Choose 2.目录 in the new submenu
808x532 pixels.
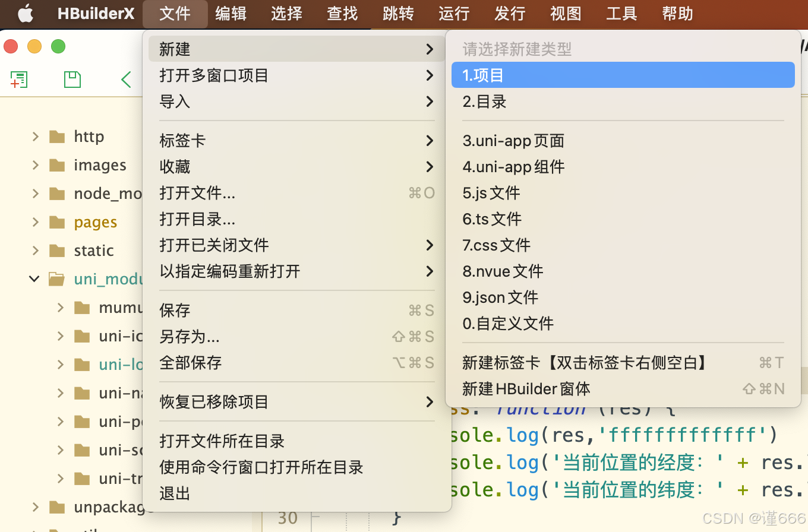[623, 102]
